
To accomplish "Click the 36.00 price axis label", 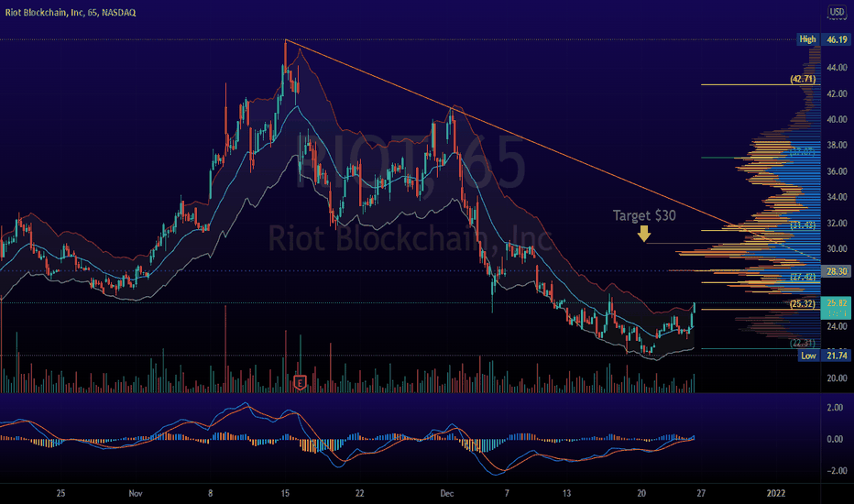I will [x=837, y=171].
